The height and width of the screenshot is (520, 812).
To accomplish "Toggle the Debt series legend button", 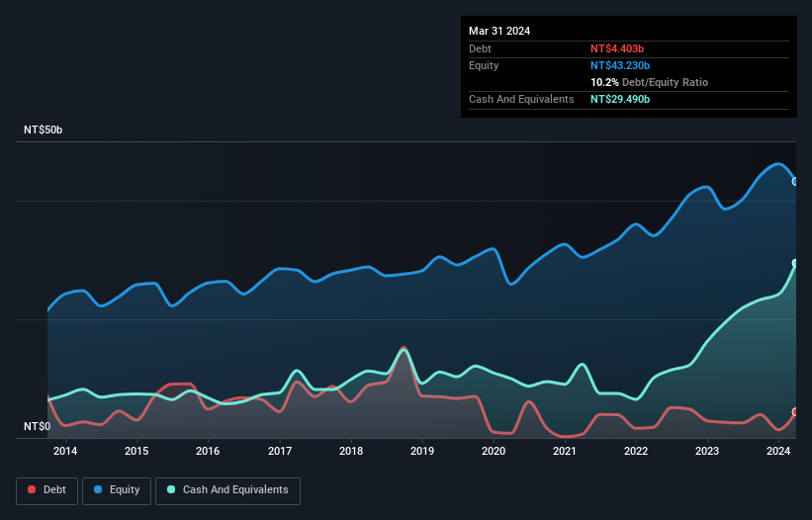I will click(x=46, y=490).
